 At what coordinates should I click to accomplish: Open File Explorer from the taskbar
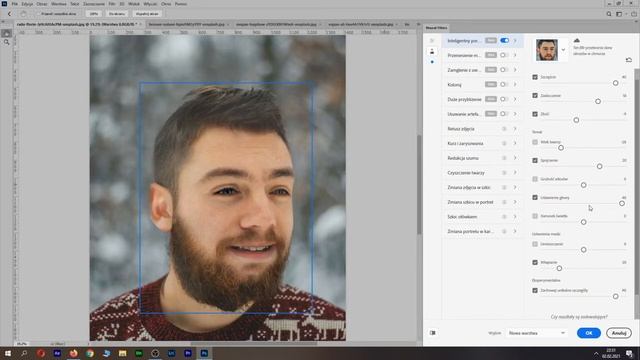point(122,353)
